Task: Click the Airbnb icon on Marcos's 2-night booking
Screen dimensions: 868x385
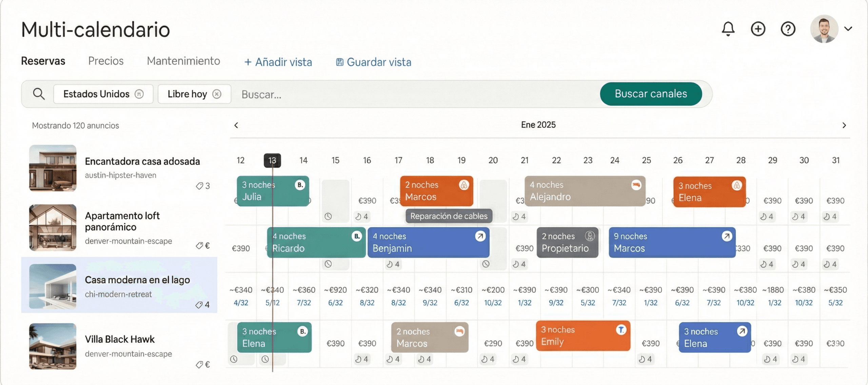Action: (463, 185)
